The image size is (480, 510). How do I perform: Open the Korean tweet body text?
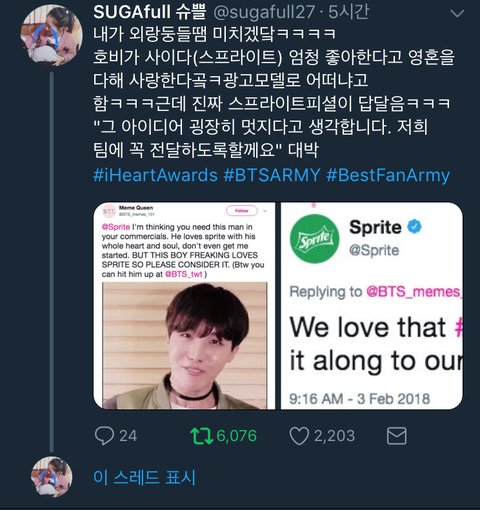point(273,92)
